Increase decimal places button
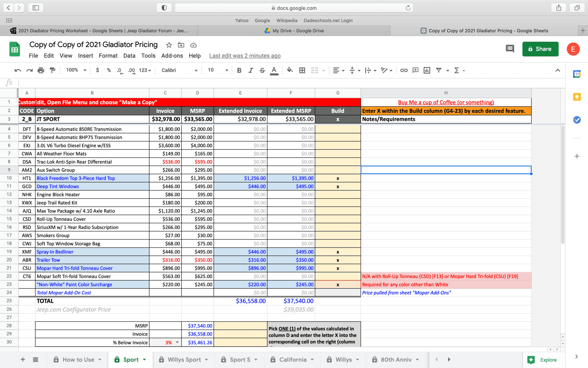 tap(132, 71)
